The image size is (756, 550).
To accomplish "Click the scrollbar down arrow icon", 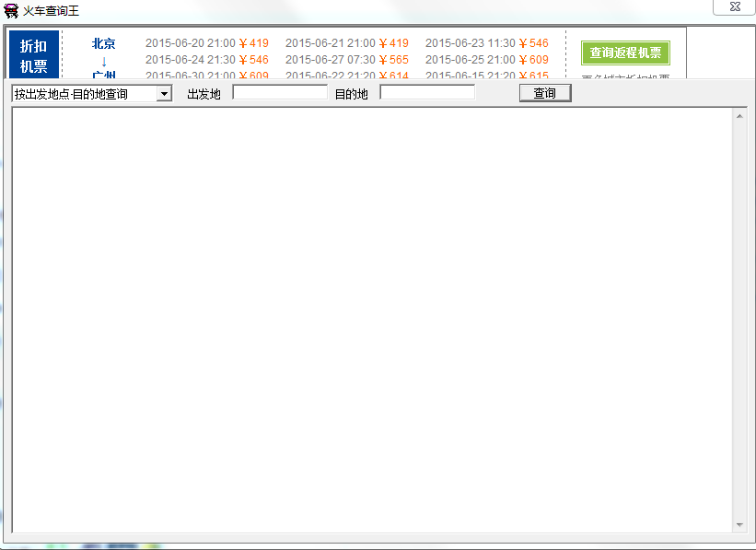I will click(739, 526).
